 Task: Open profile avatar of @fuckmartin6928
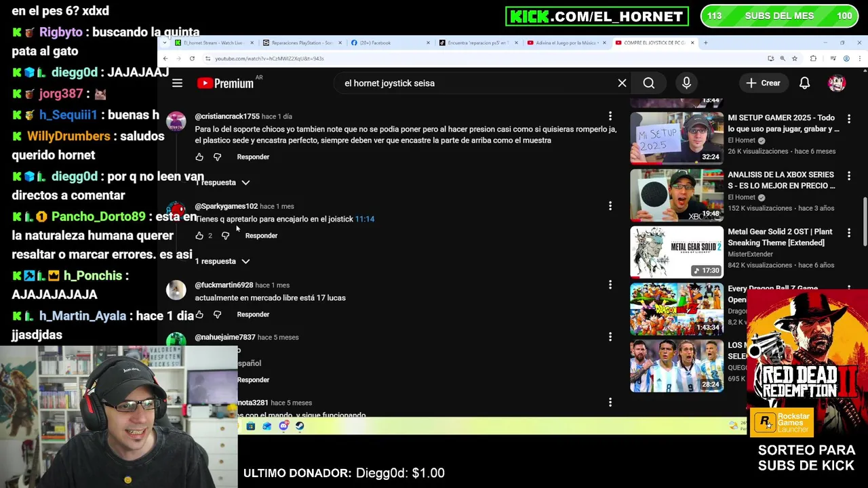[176, 290]
